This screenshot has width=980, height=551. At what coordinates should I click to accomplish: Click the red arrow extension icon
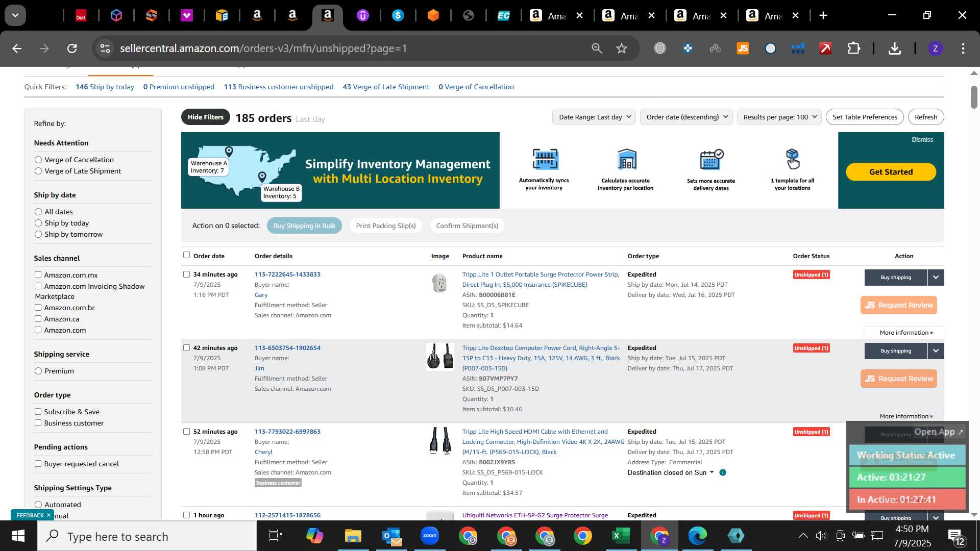click(825, 48)
